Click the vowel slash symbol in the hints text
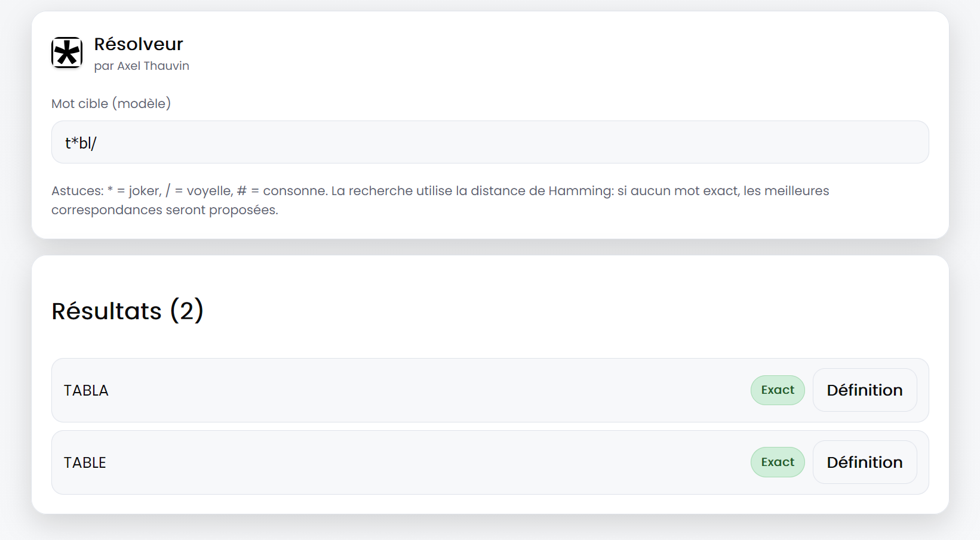Viewport: 980px width, 540px height. (169, 190)
